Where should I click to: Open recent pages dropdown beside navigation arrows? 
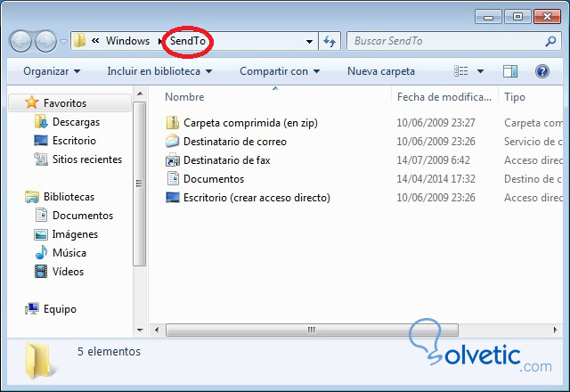63,42
